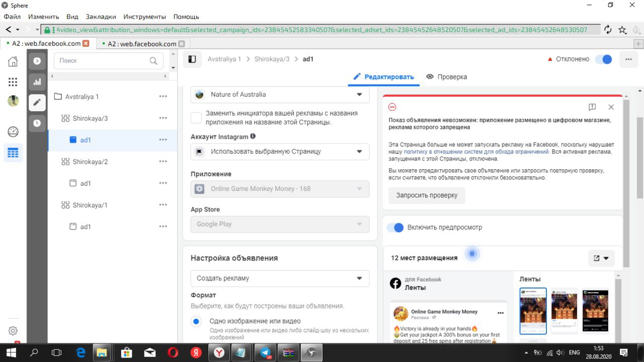Screen dimensions: 644x362
Task: Open Telegram from the taskbar
Action: click(265, 352)
